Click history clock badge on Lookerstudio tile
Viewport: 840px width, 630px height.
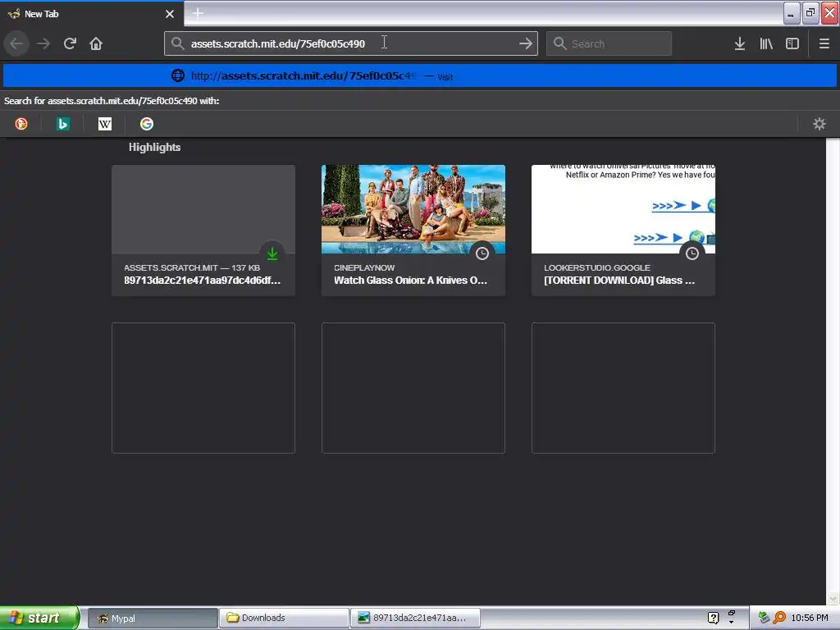[x=692, y=253]
